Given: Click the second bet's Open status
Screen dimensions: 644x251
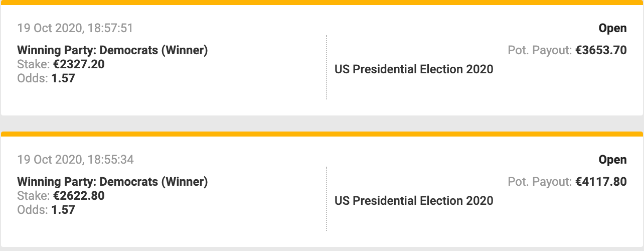Looking at the screenshot, I should (x=613, y=160).
